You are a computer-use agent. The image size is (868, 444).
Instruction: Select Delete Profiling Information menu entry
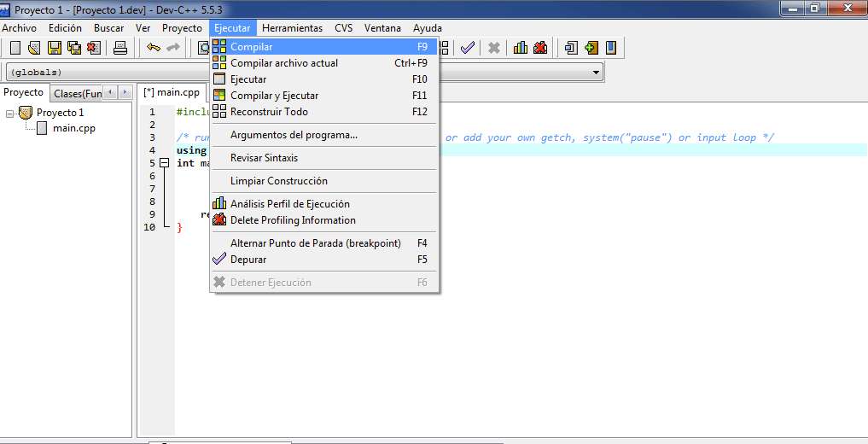tap(324, 219)
